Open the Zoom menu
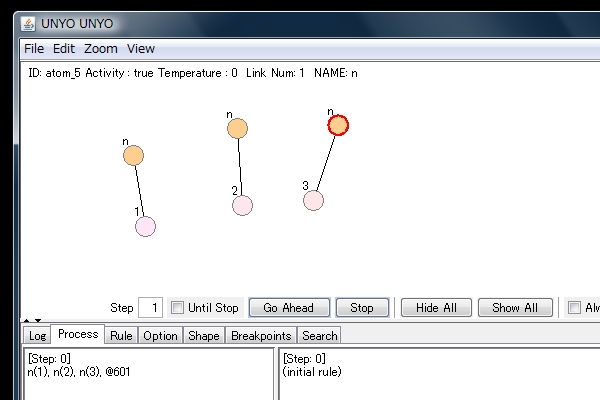This screenshot has width=600, height=400. (100, 48)
